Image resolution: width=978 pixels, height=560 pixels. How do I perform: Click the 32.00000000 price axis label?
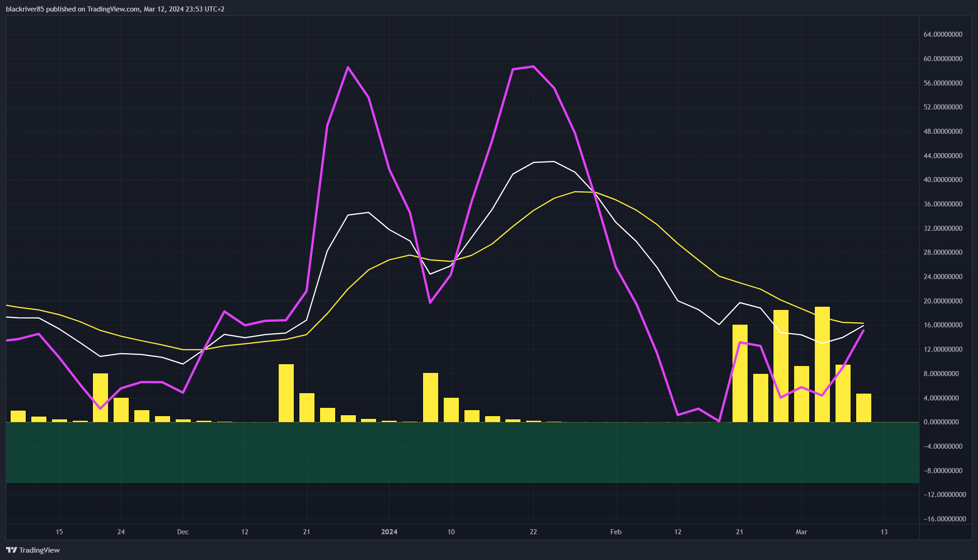[x=943, y=229]
